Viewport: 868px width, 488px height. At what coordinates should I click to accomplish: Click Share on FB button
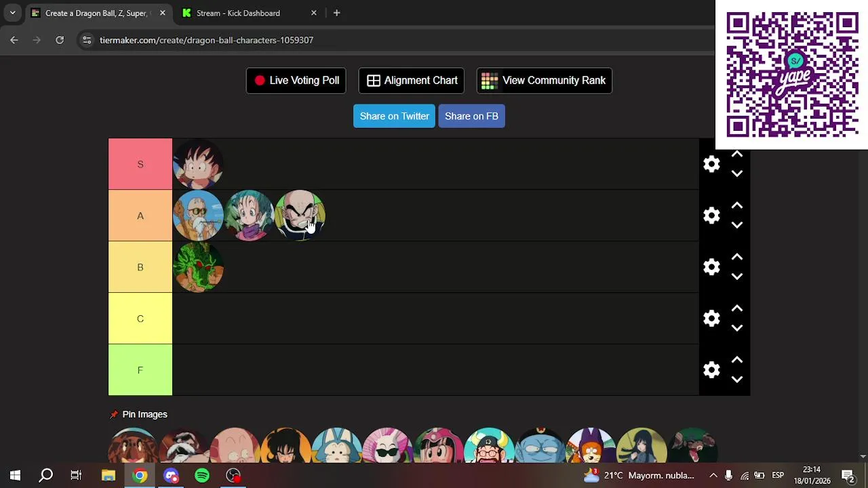[471, 116]
